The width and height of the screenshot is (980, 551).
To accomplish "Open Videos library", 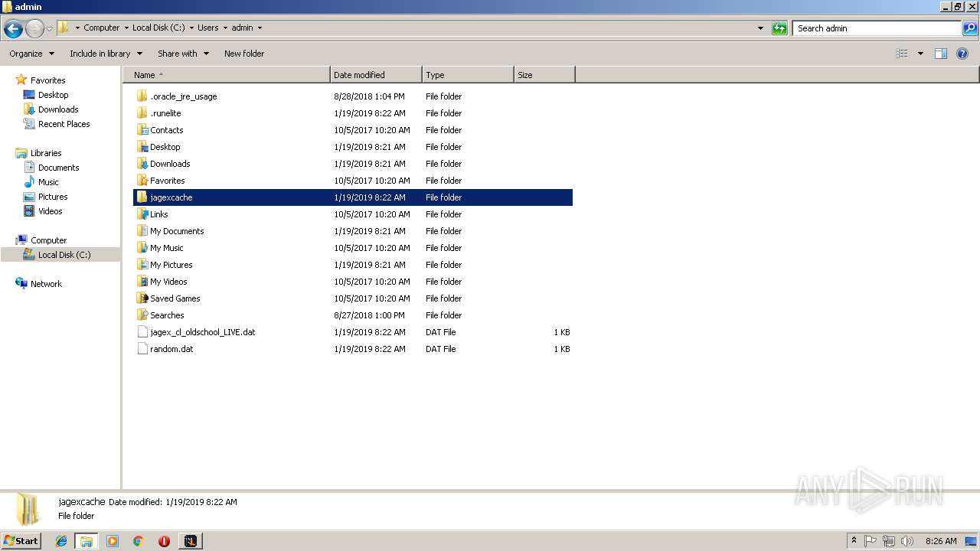I will click(x=50, y=211).
